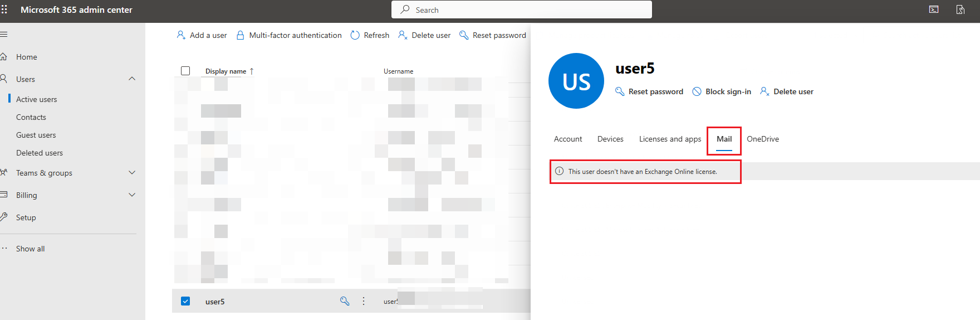Click the US avatar circle
Screen dimensions: 980x320
(576, 81)
